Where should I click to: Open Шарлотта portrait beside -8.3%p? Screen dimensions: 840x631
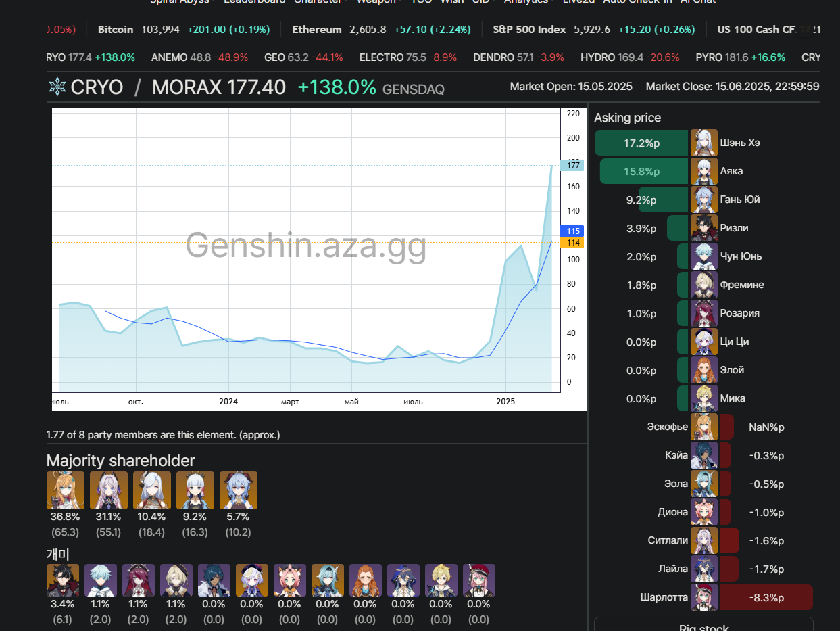[x=704, y=597]
